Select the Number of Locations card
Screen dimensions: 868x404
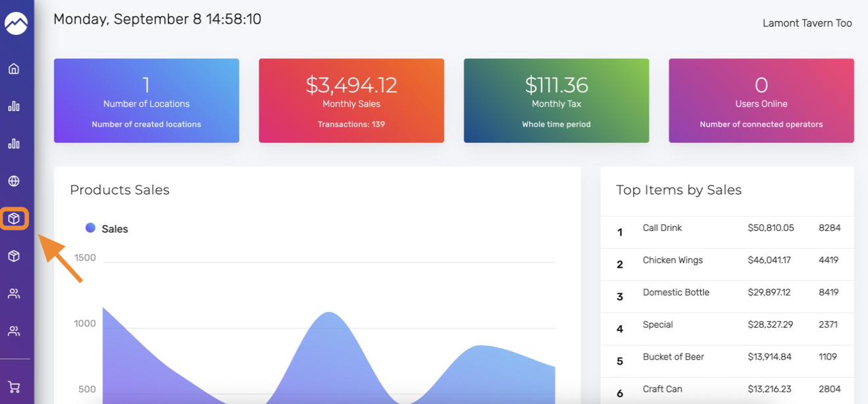coord(147,101)
